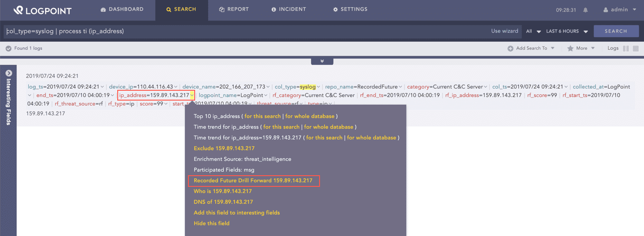Screen dimensions: 644x236
Task: Open the admin user dropdown
Action: point(620,10)
